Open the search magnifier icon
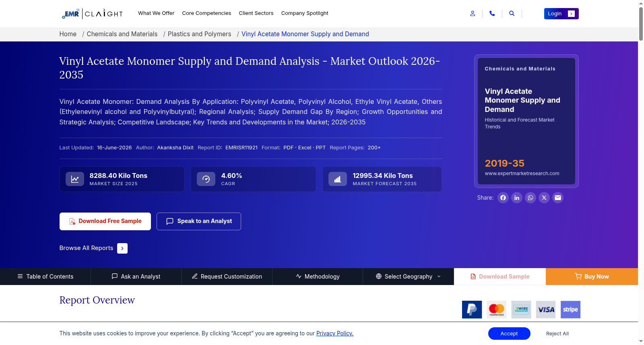Viewport: 644px width, 345px height. coord(512,13)
